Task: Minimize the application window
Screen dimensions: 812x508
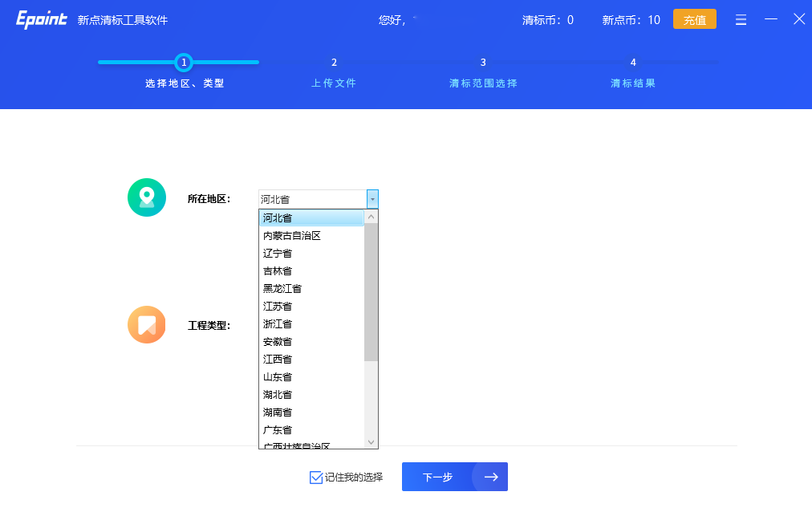Action: click(x=770, y=19)
